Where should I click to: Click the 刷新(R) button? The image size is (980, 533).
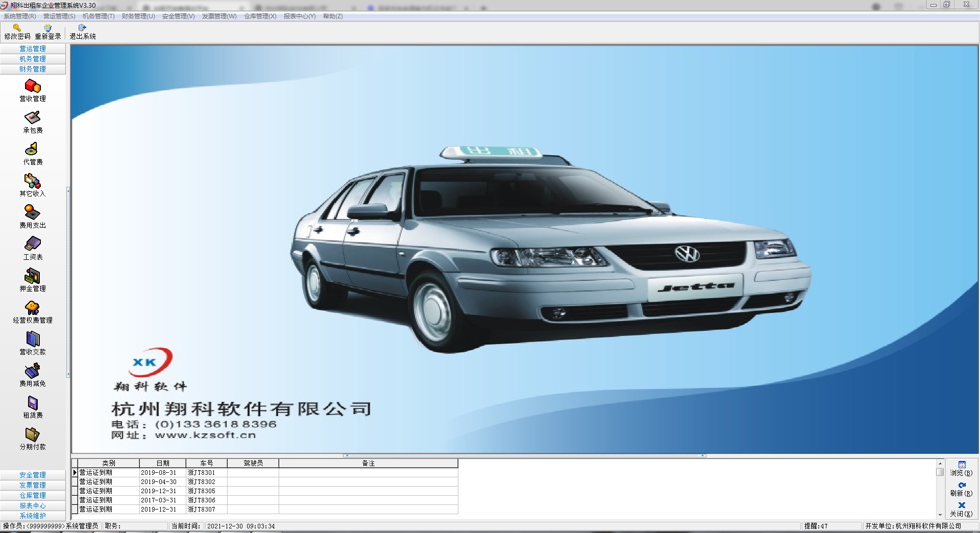961,489
